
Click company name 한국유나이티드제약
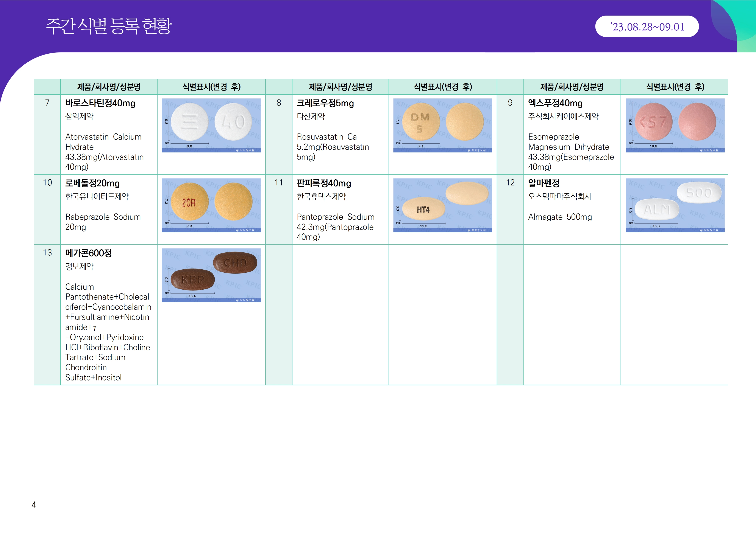coord(97,196)
